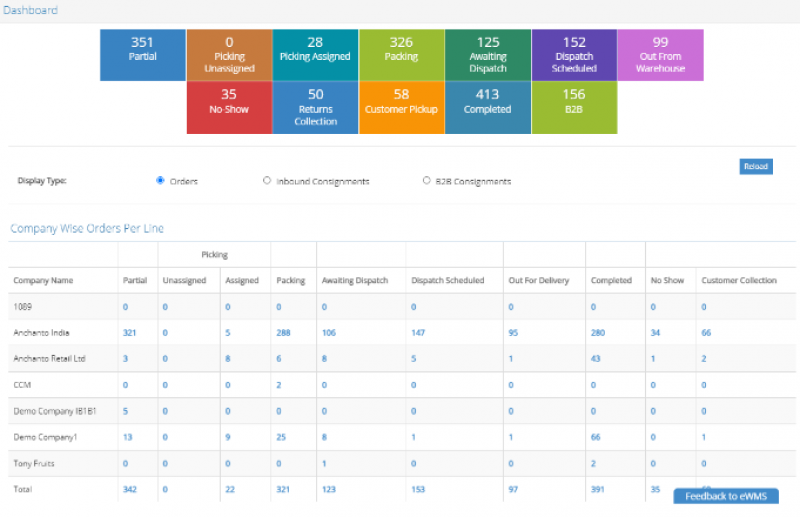This screenshot has height=517, width=800.
Task: Select the green 156 B2B tile
Action: (x=573, y=108)
